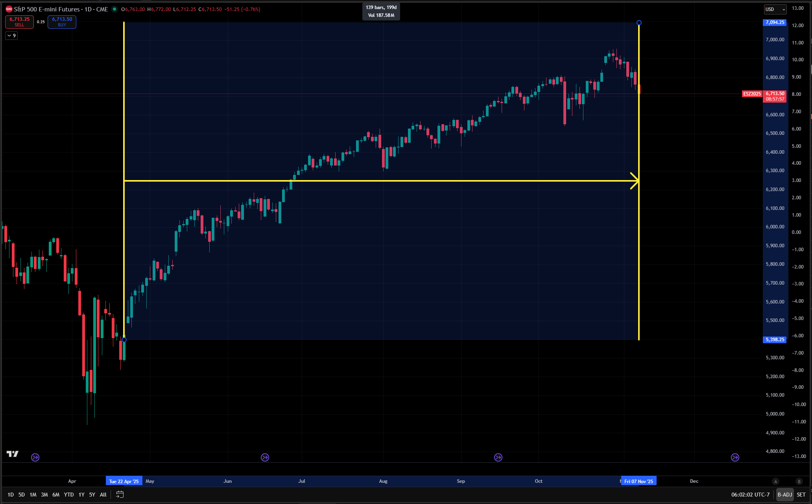
Task: Toggle the A price scale button
Action: point(775,481)
